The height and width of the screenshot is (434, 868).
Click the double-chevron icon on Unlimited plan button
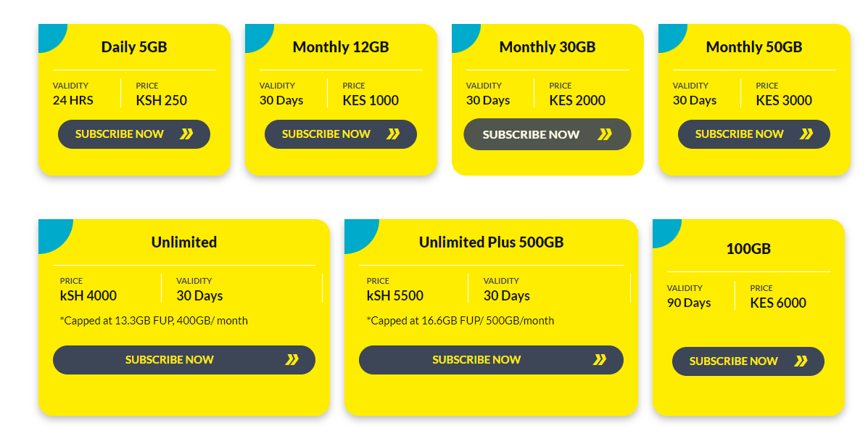(x=293, y=359)
